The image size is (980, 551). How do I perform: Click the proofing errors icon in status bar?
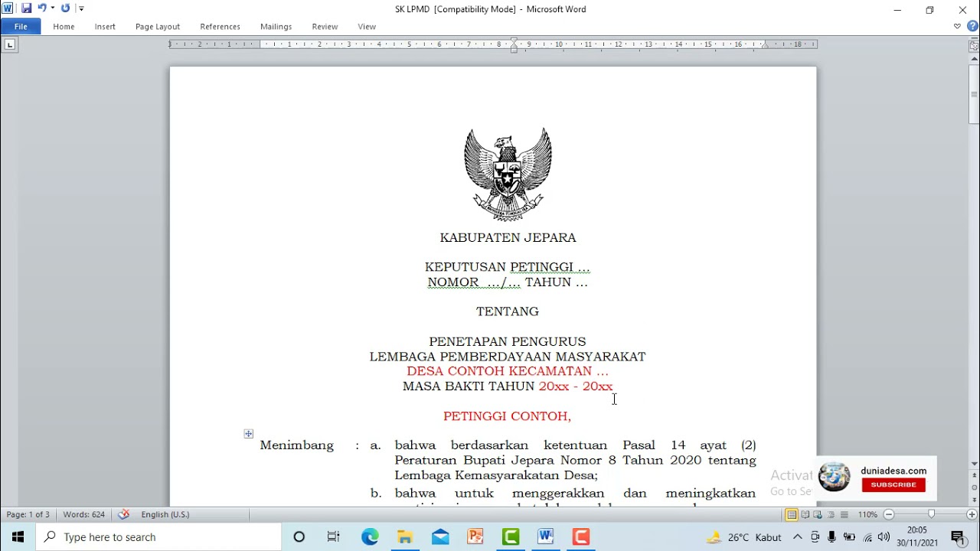point(124,514)
